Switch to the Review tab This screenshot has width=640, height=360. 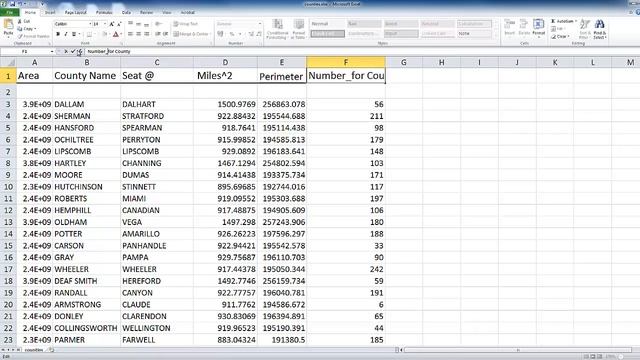coord(146,13)
